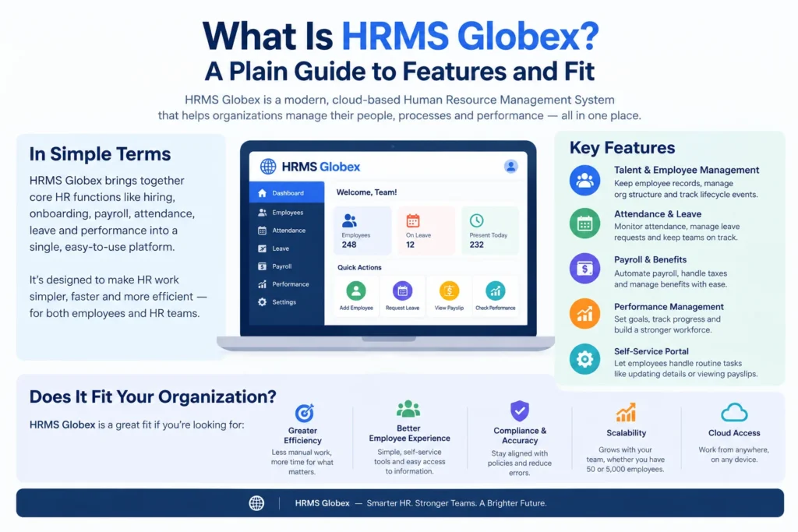Image resolution: width=798 pixels, height=532 pixels.
Task: Click the "Welcome, Team!" text
Action: [x=366, y=192]
